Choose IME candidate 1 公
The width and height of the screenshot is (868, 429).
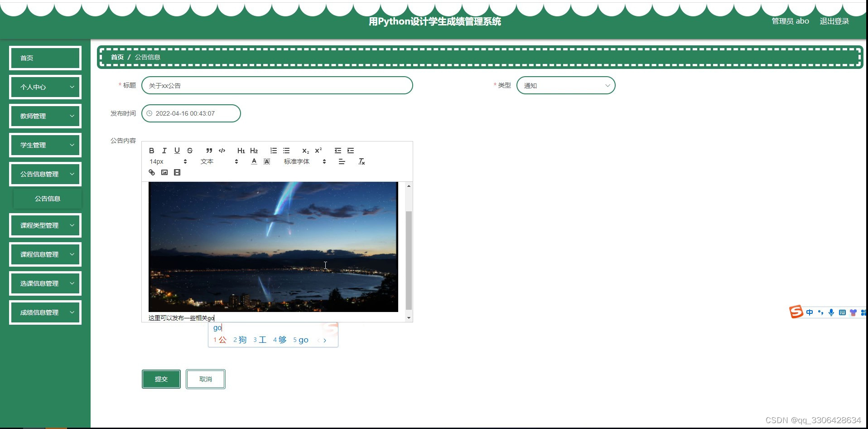pyautogui.click(x=220, y=340)
